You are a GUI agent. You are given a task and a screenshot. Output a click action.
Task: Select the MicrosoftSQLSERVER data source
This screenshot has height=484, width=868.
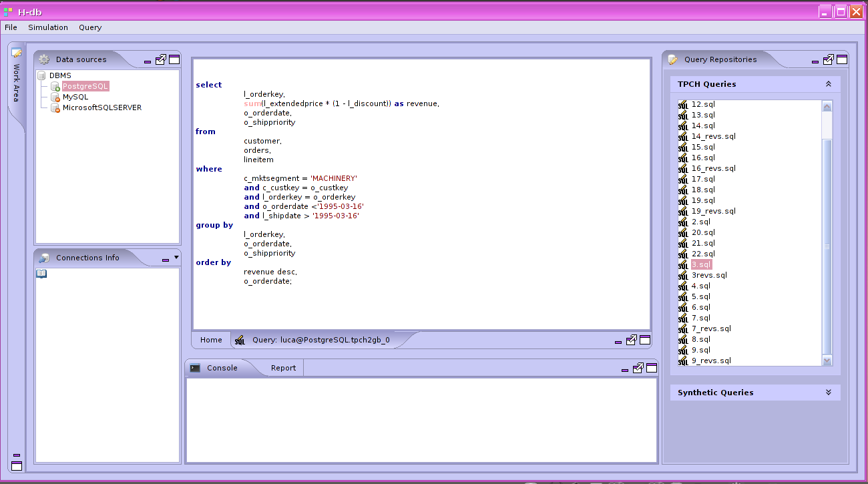pyautogui.click(x=102, y=107)
